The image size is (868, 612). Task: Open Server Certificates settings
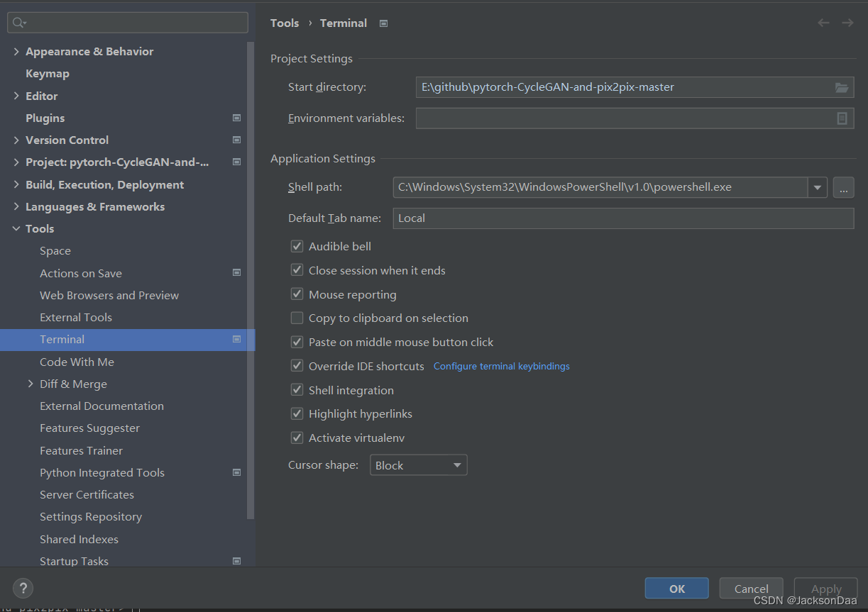tap(87, 494)
